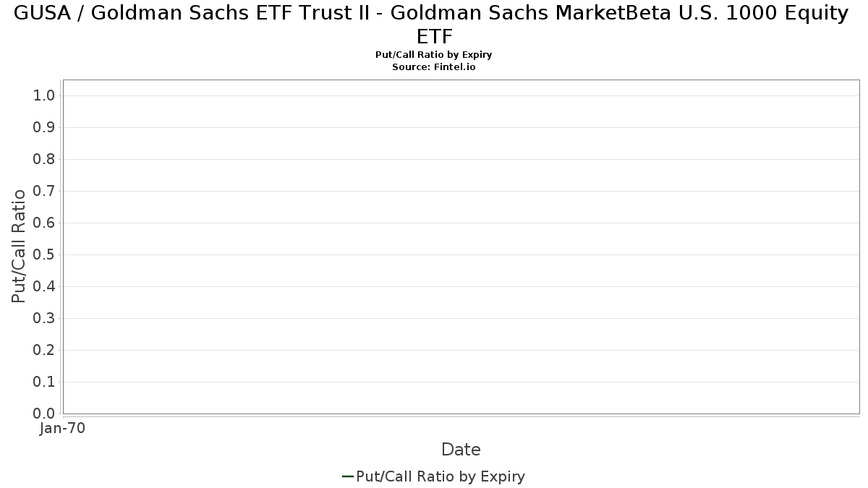The width and height of the screenshot is (868, 488).
Task: Click the 0.5 y-axis tick label
Action: coord(44,254)
